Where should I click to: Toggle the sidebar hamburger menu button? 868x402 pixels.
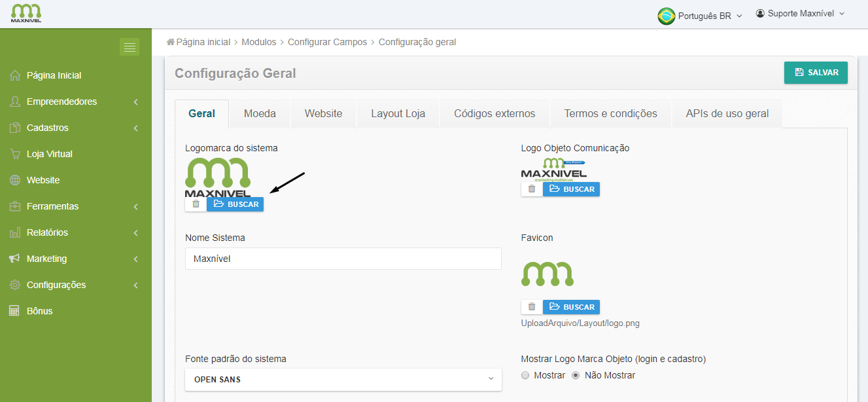coord(130,47)
